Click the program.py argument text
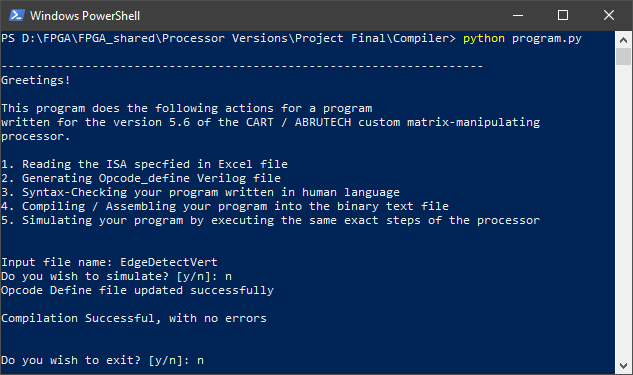633x375 pixels. [x=547, y=38]
